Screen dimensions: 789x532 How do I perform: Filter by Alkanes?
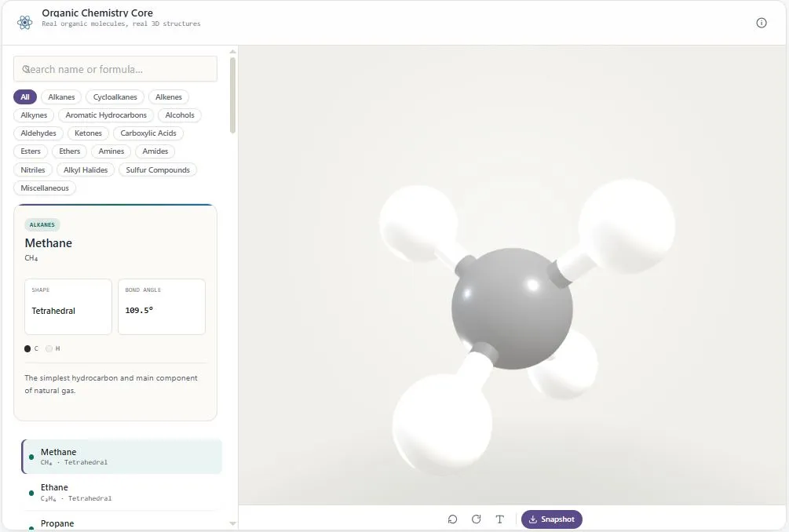pyautogui.click(x=61, y=97)
